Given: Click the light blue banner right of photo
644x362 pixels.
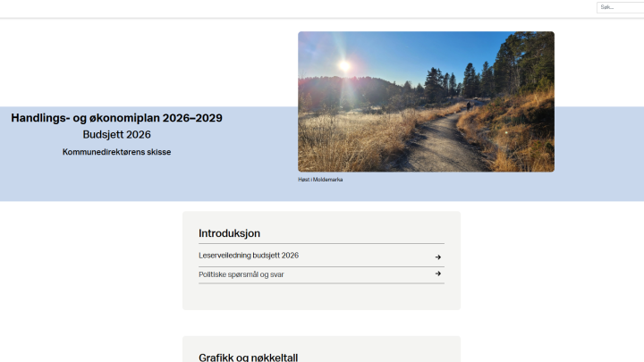Looking at the screenshot, I should tap(597, 154).
